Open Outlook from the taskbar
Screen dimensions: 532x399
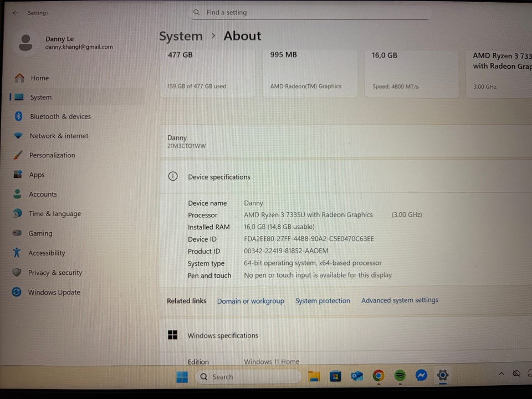(356, 376)
